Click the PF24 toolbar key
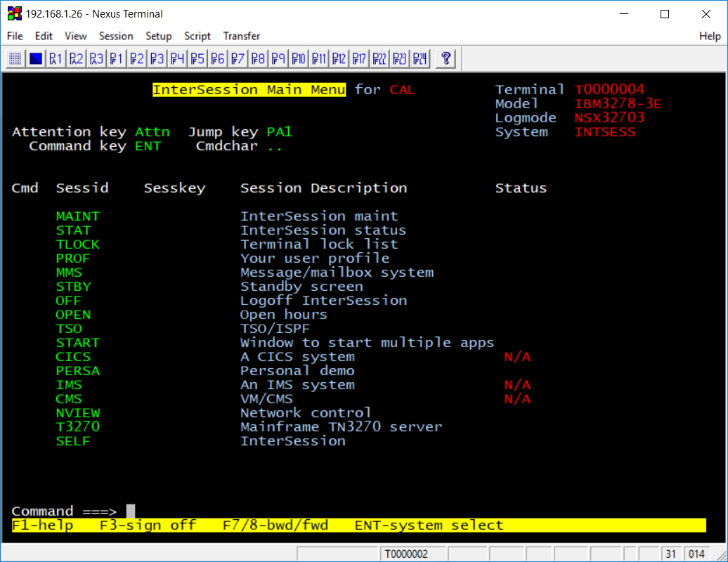Viewport: 728px width, 562px height. coord(420,58)
